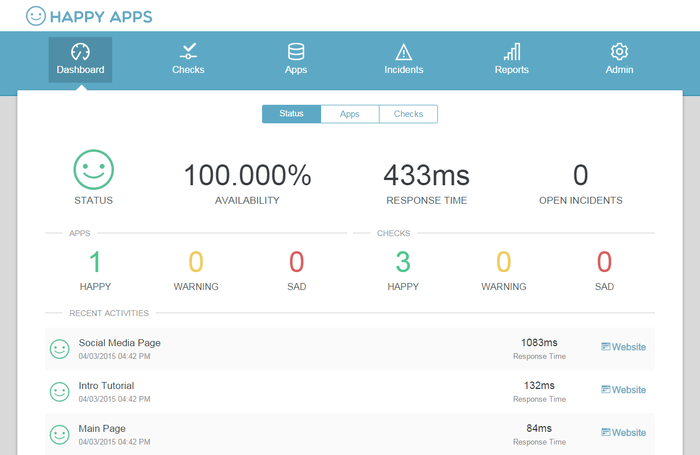
Task: Click smiley icon beside Social Media Page
Action: coord(60,348)
